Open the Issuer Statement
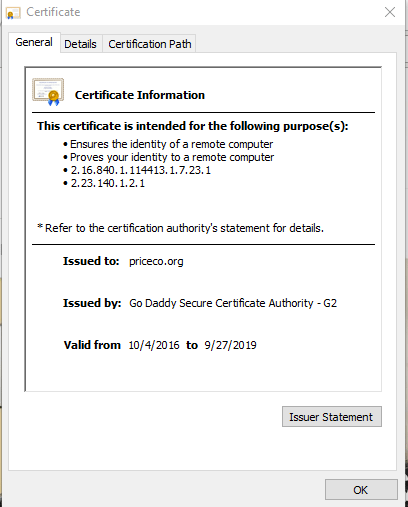This screenshot has height=507, width=408. (332, 417)
